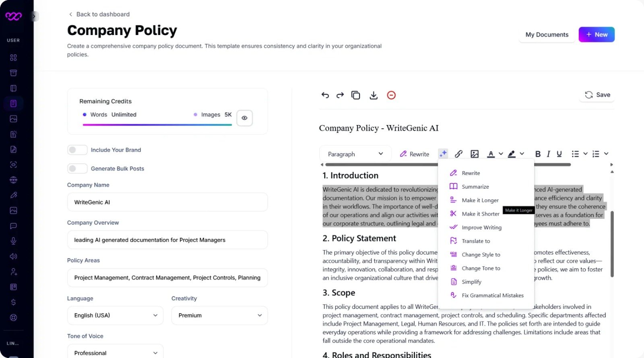Open the Paragraph style dropdown
This screenshot has width=644, height=358.
[355, 154]
